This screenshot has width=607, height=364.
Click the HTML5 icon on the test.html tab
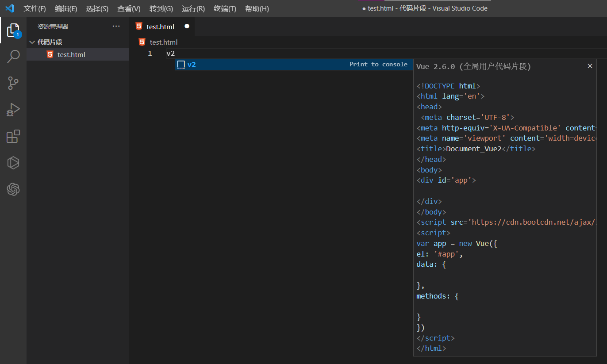(139, 26)
